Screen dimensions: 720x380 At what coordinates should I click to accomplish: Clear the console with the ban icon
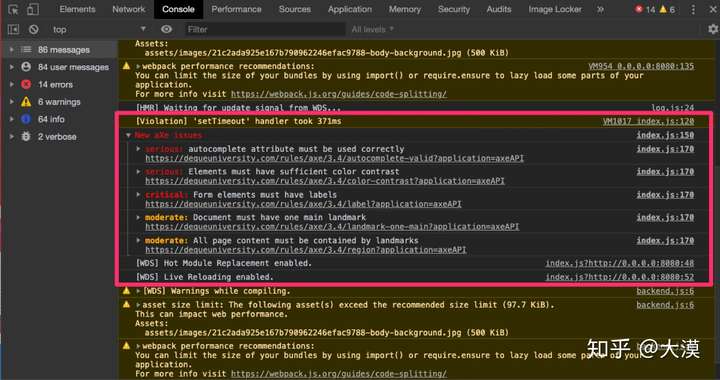point(34,29)
